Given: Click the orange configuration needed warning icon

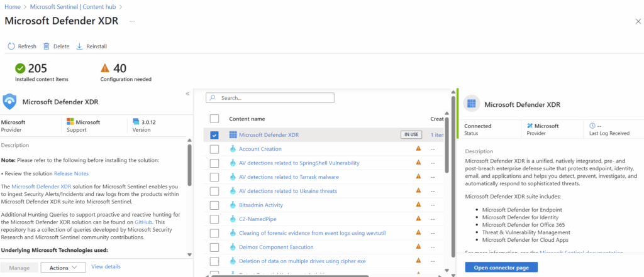Looking at the screenshot, I should click(x=105, y=68).
